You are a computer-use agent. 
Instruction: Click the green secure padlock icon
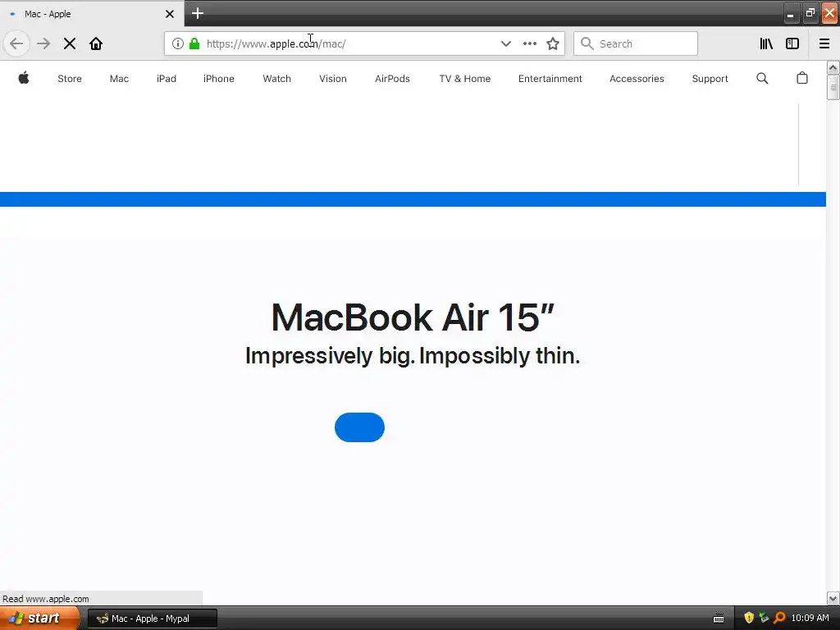click(194, 43)
